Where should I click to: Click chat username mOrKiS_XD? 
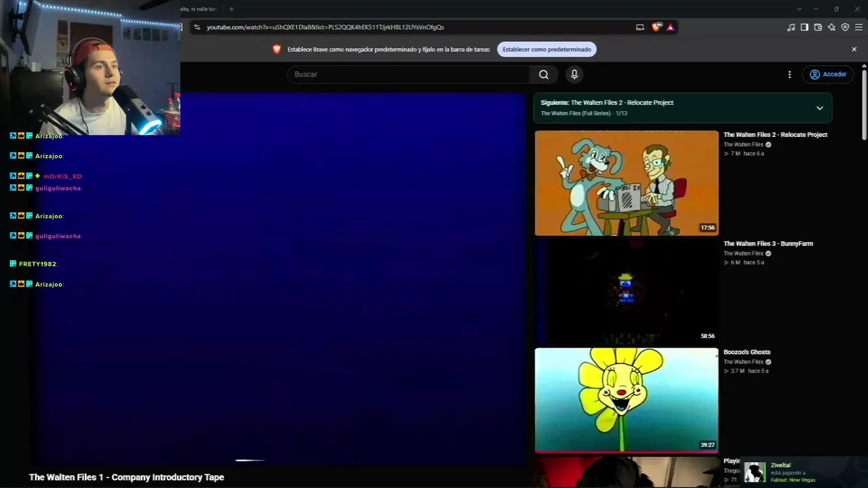(x=62, y=176)
